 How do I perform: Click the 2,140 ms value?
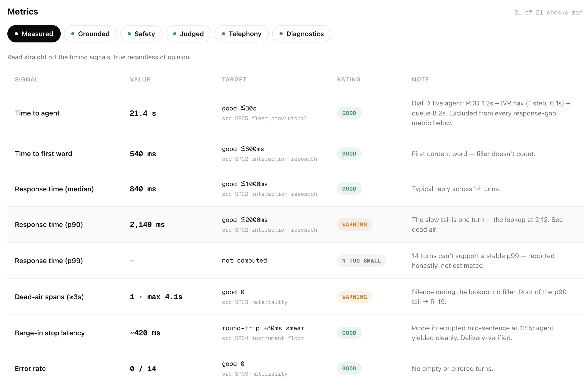[x=147, y=225]
